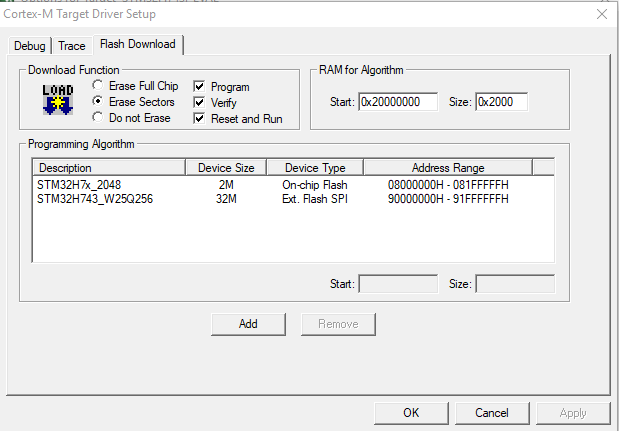This screenshot has height=431, width=619.
Task: Add a new programming algorithm
Action: tap(248, 324)
